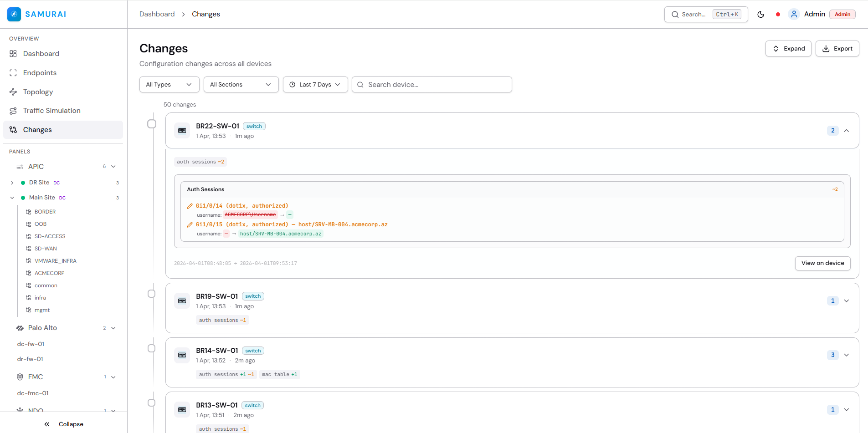This screenshot has width=868, height=433.
Task: Click the NDO panel icon
Action: tap(20, 409)
